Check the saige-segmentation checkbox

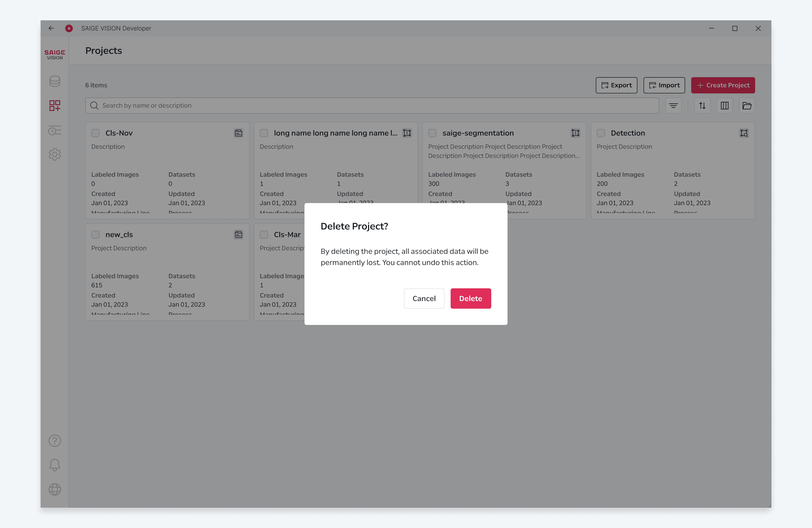432,133
